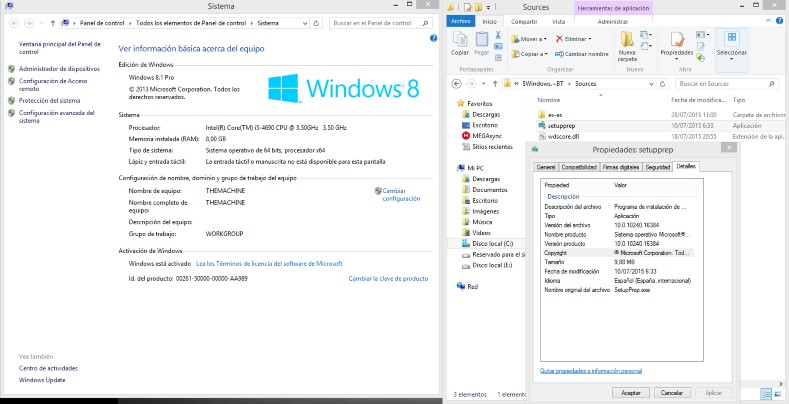Select wdscore.dll file row

coord(660,136)
